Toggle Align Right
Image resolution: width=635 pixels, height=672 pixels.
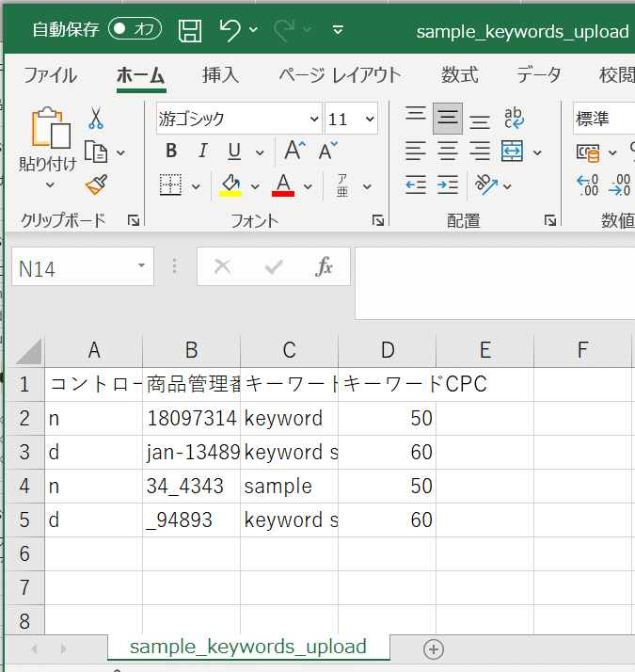coord(480,152)
